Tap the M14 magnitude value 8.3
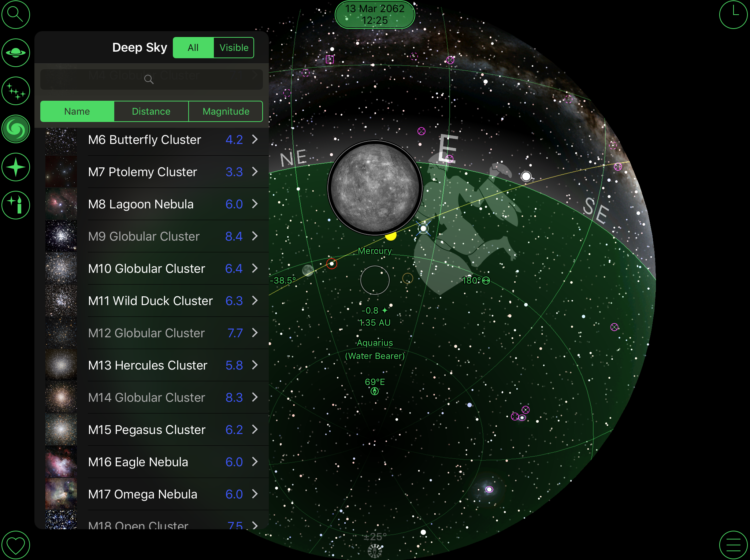The image size is (750, 560). coord(234,397)
